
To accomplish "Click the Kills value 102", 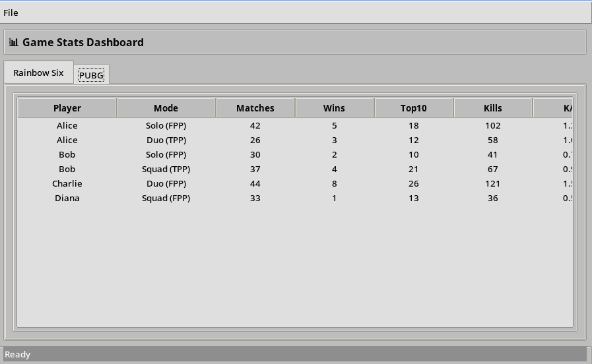I will [x=493, y=125].
